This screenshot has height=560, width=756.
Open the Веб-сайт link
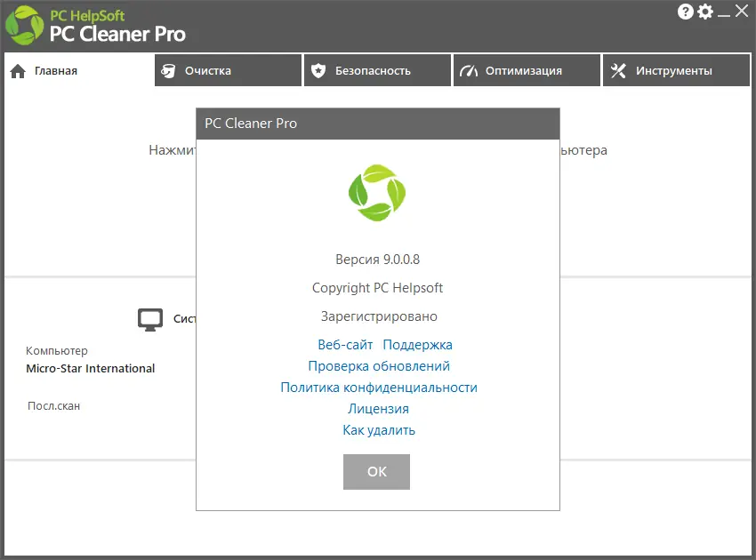345,345
